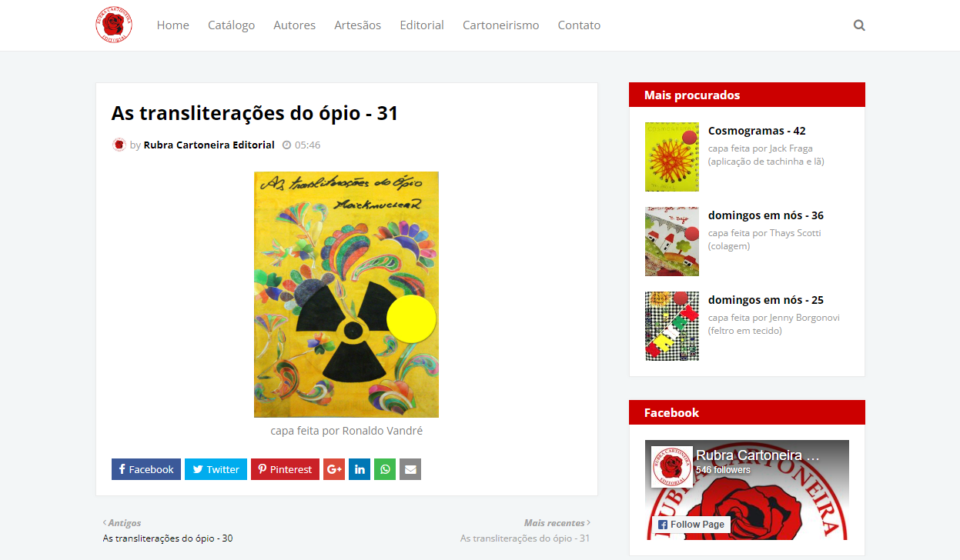Share post on Facebook button
Screen dimensions: 960x560
[x=146, y=469]
